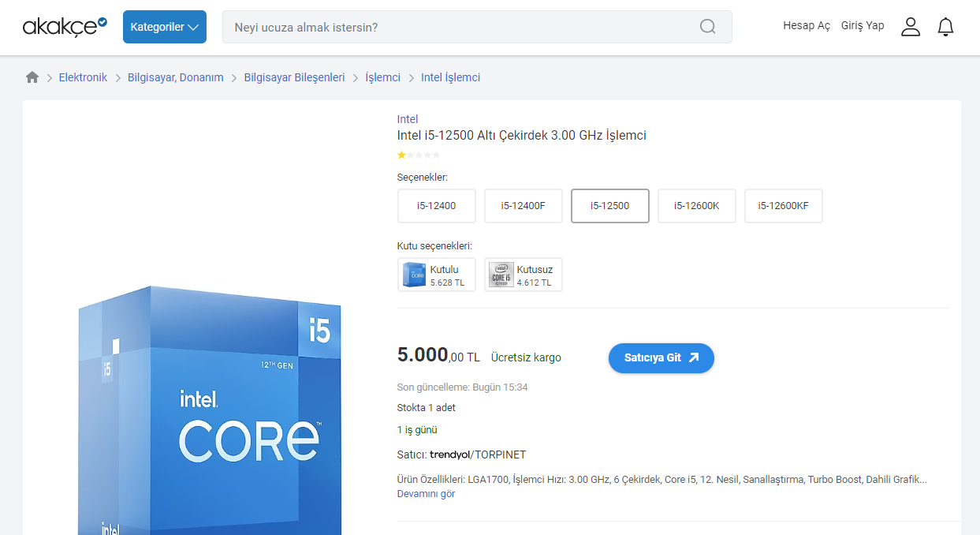
Task: Choose the Kutulu box option
Action: [x=437, y=275]
